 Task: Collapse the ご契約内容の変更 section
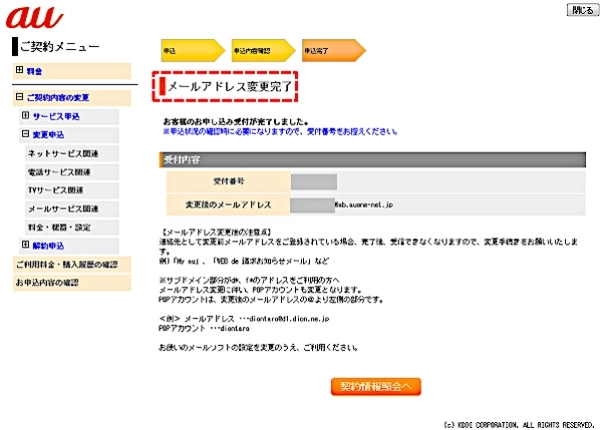point(19,97)
